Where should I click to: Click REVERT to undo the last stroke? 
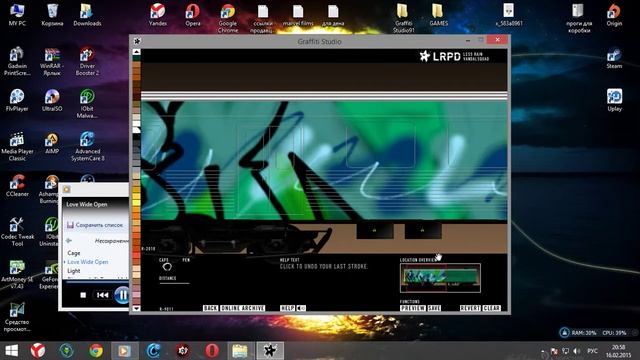pyautogui.click(x=470, y=308)
